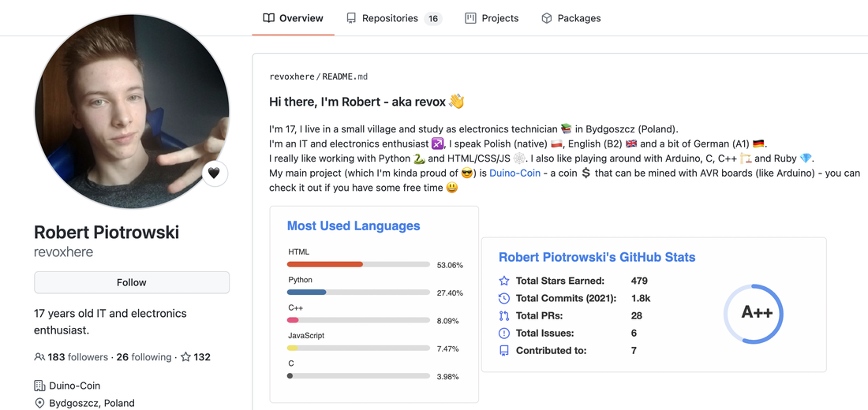Viewport: 868px width, 410px height.
Task: Click the Total Issues alert icon
Action: (x=503, y=333)
